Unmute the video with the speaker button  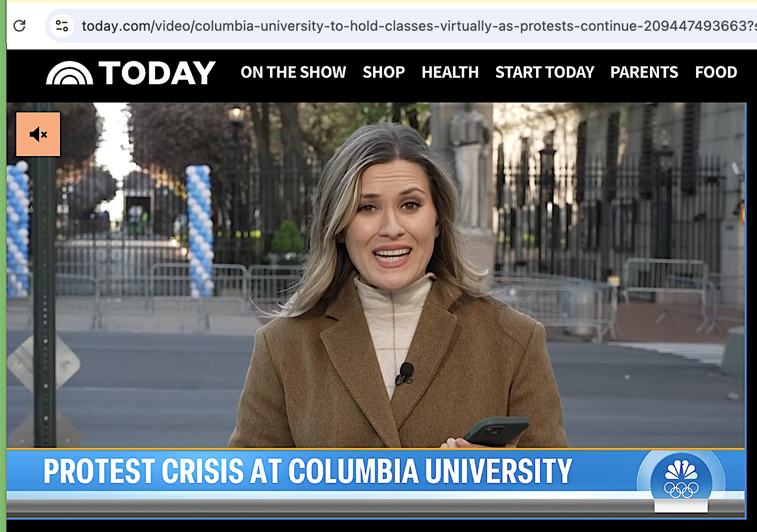point(38,134)
